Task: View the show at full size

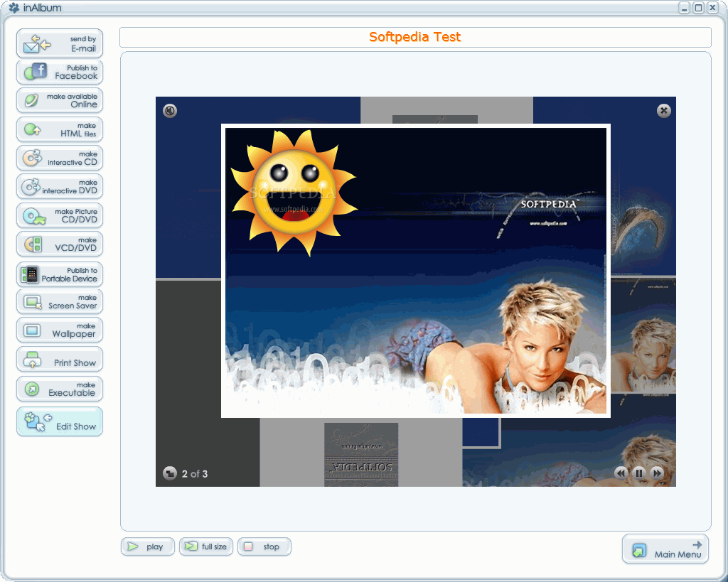Action: (206, 546)
